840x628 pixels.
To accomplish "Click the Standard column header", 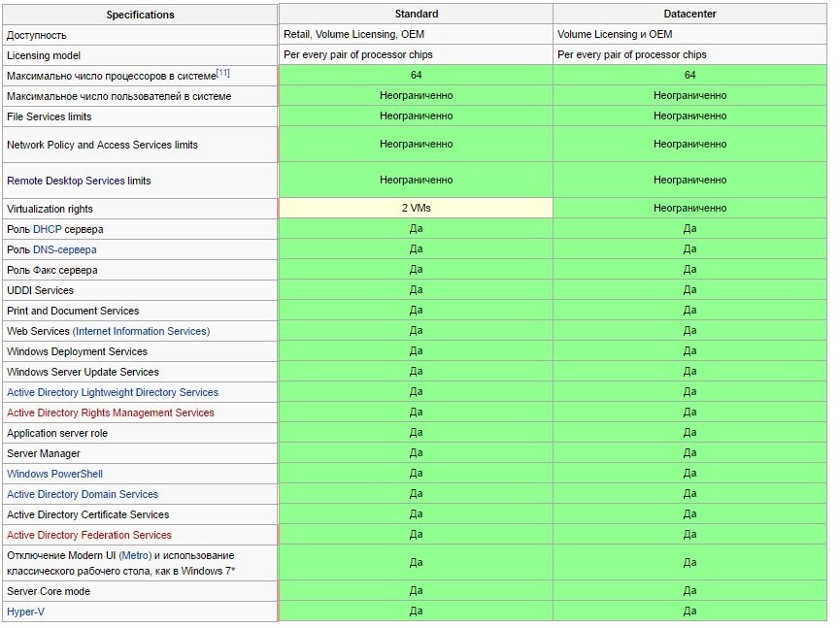I will pyautogui.click(x=417, y=14).
